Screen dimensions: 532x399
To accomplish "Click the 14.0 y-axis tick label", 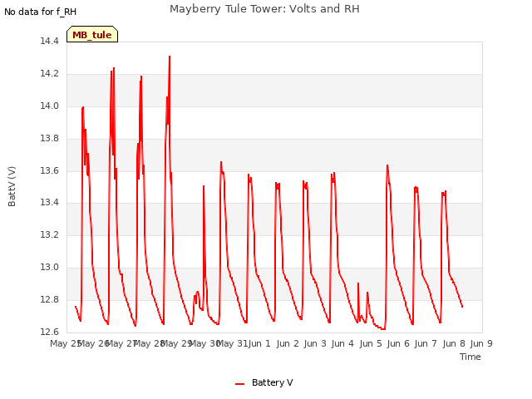I will point(50,106).
